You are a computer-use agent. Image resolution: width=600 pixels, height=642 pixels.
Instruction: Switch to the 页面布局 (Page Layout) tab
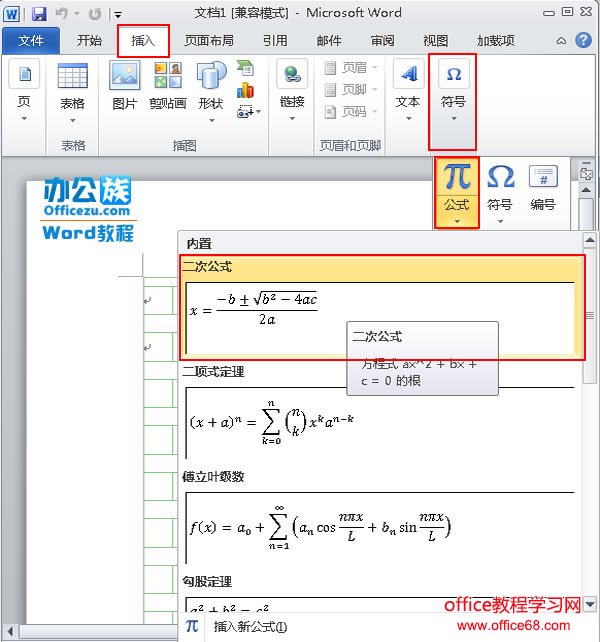pos(209,41)
